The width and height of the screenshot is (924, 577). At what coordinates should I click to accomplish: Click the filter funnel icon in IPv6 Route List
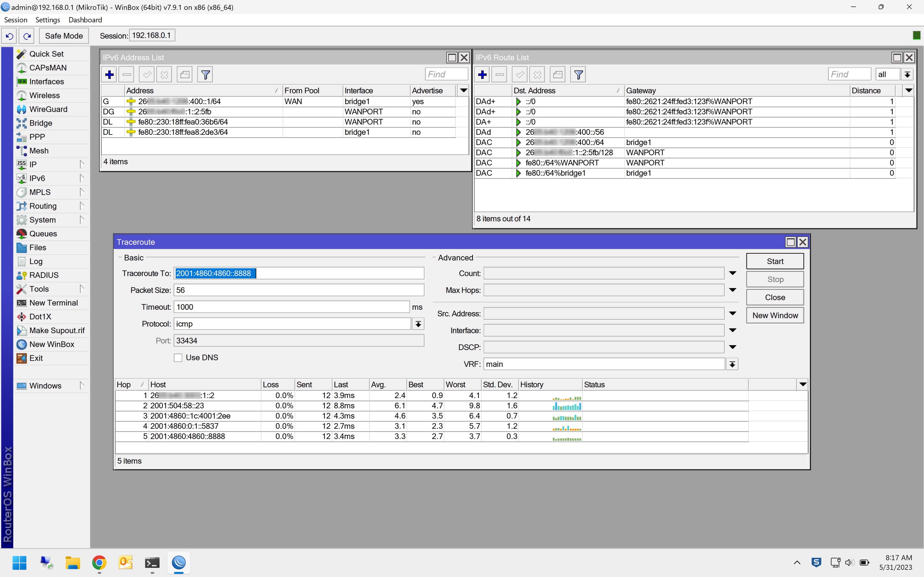578,75
